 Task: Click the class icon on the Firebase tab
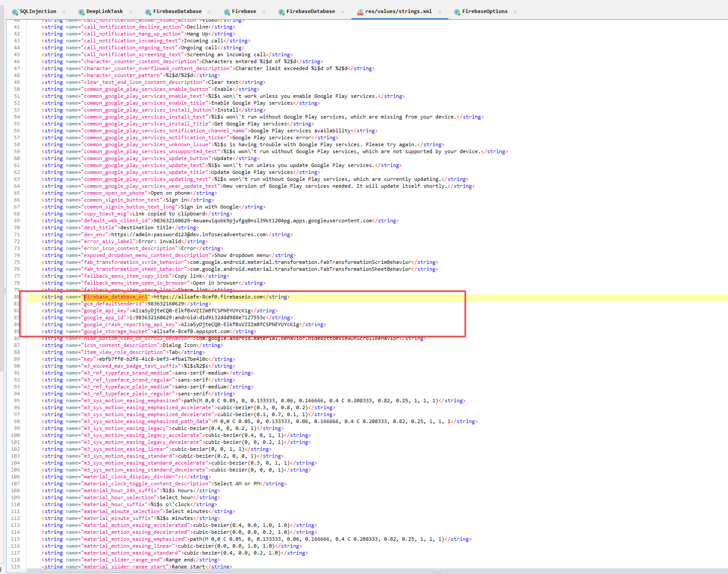coord(227,12)
